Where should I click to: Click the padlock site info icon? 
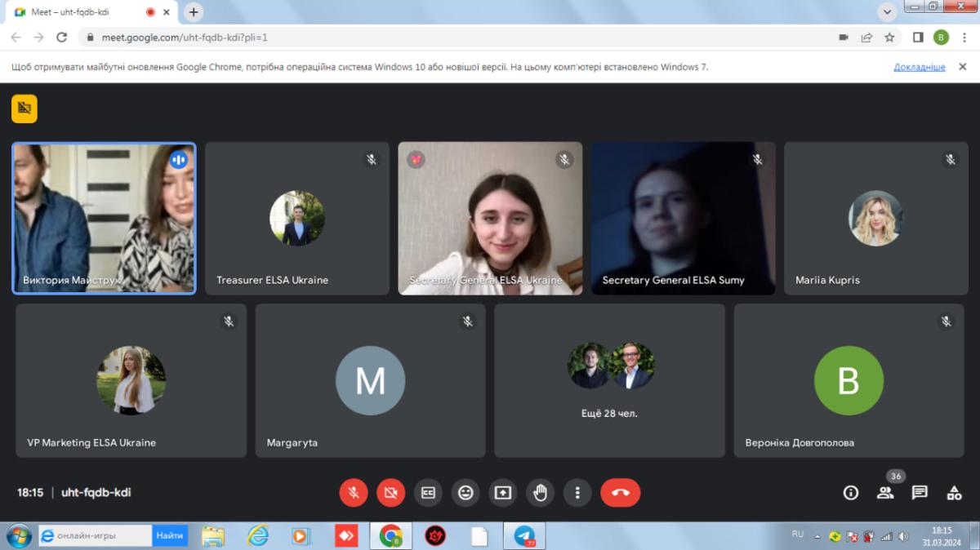tap(90, 38)
